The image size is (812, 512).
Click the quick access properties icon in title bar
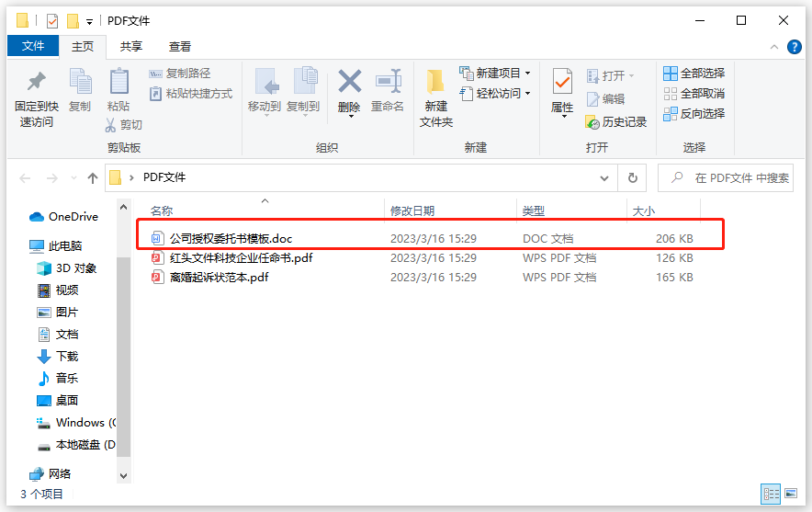[x=52, y=21]
